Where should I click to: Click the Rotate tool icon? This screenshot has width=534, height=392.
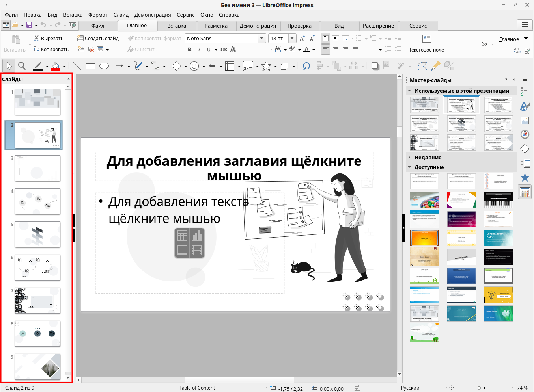click(306, 66)
